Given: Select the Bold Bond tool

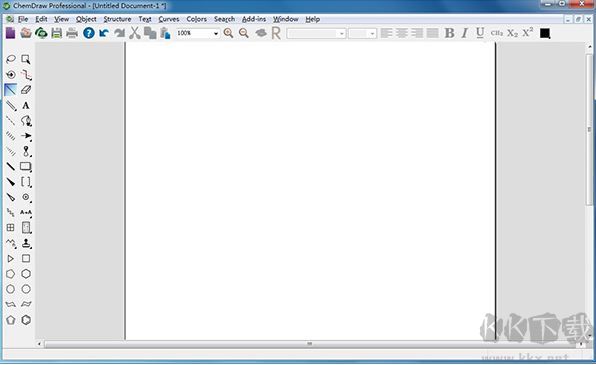Looking at the screenshot, I should 11,167.
